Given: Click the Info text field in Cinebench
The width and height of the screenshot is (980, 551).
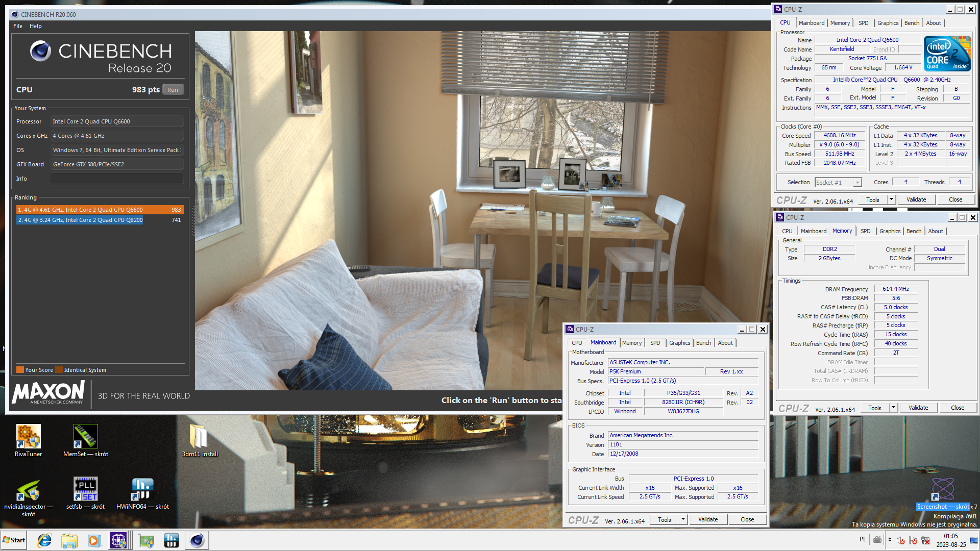Looking at the screenshot, I should click(x=117, y=179).
